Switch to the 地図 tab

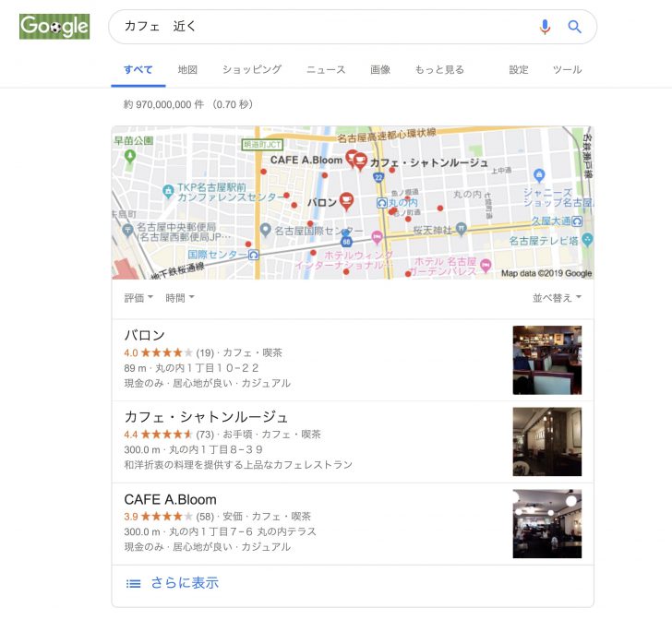point(187,70)
